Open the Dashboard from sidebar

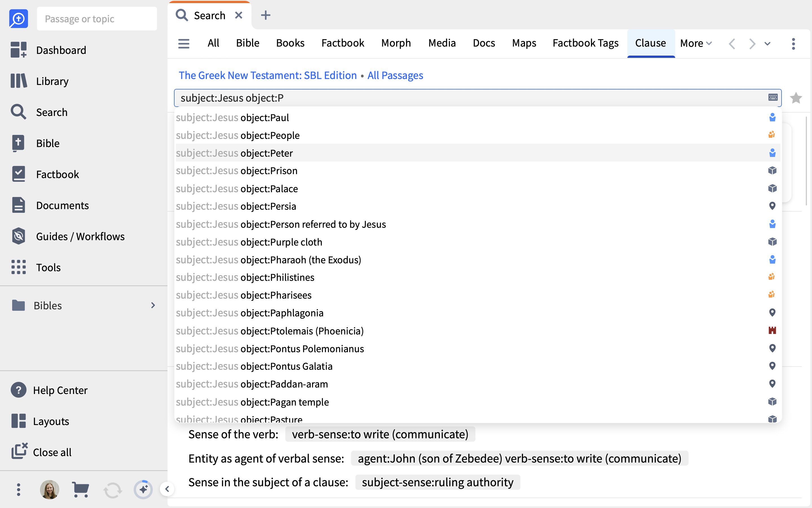49,50
